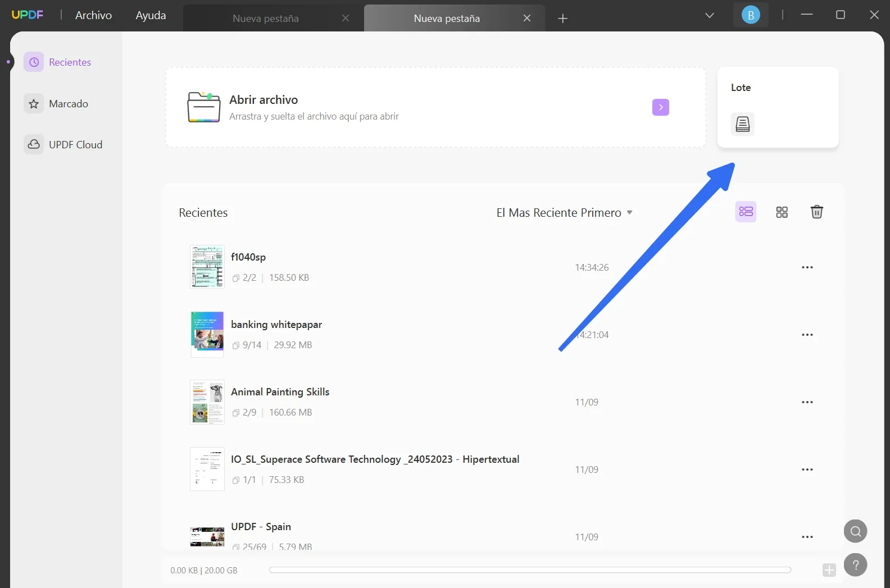The width and height of the screenshot is (890, 588).
Task: Open Marcado section in sidebar
Action: (69, 103)
